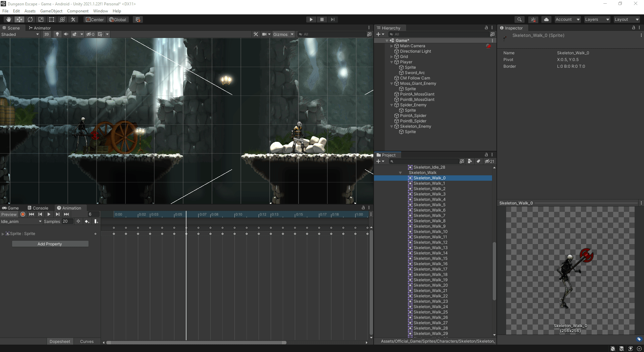Click the animation timeline horizontal scrollbar

click(196, 343)
